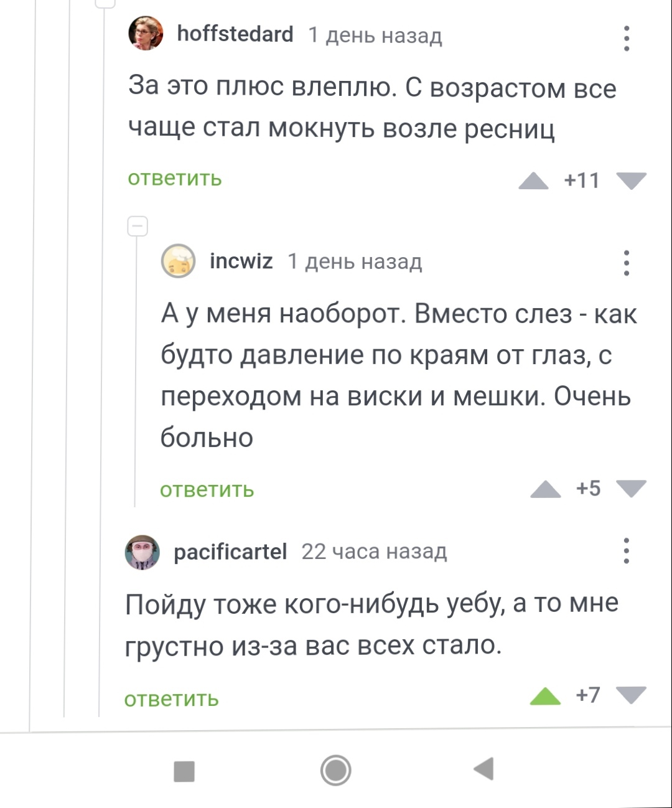672x808 pixels.
Task: Upvote incwiz's comment
Action: (x=545, y=490)
